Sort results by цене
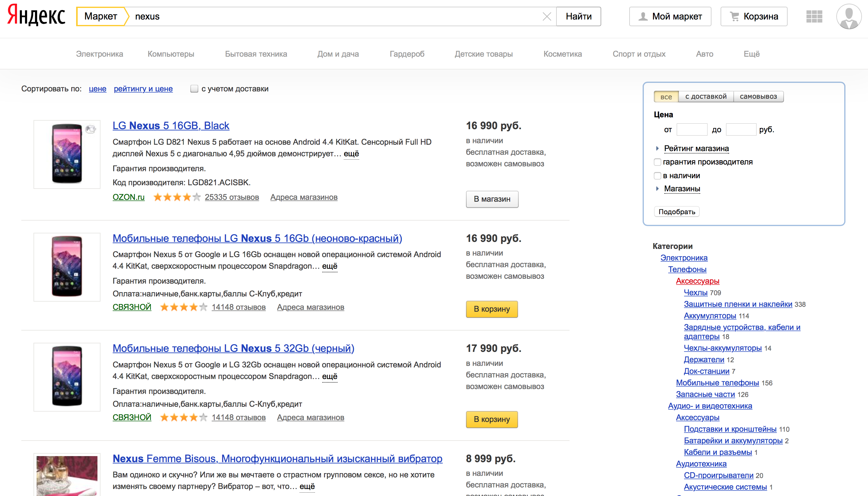Screen dimensions: 868x496 coord(97,89)
